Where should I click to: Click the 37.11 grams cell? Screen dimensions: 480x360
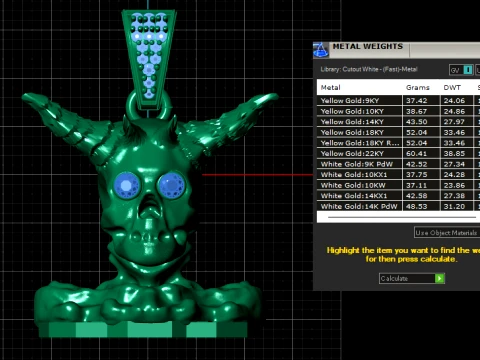click(421, 185)
